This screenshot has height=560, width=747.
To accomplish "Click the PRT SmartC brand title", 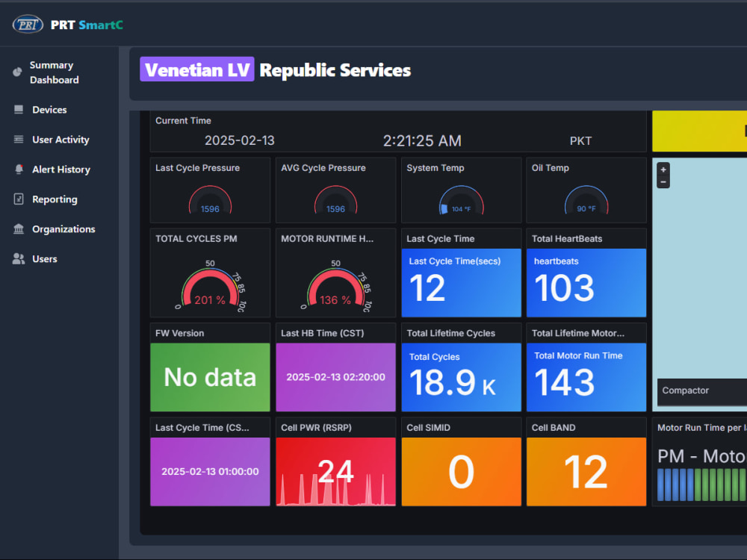I will click(87, 25).
